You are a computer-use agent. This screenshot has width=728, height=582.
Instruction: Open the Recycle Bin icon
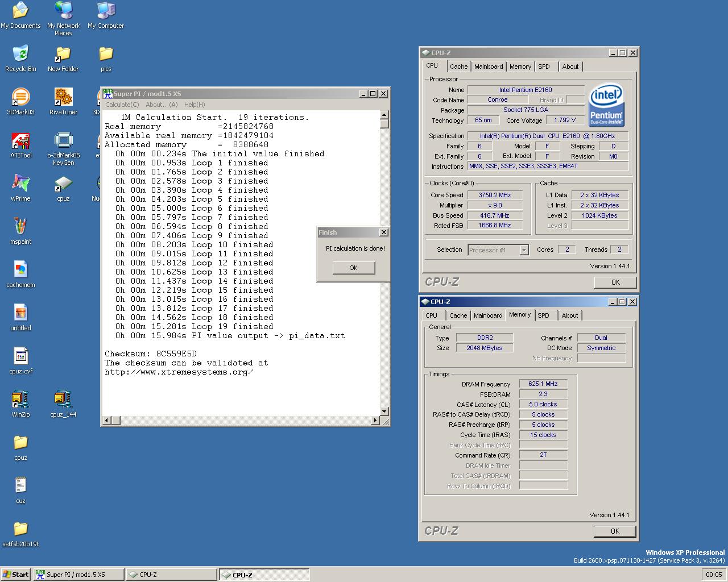[x=20, y=59]
